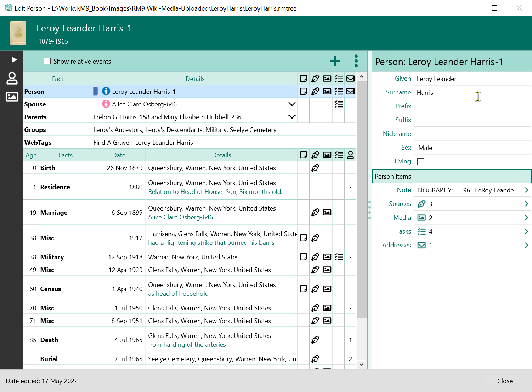Screen dimensions: 532x392
Task: Click the pink icon beside Alice Clare Osberg-646
Action: (106, 104)
